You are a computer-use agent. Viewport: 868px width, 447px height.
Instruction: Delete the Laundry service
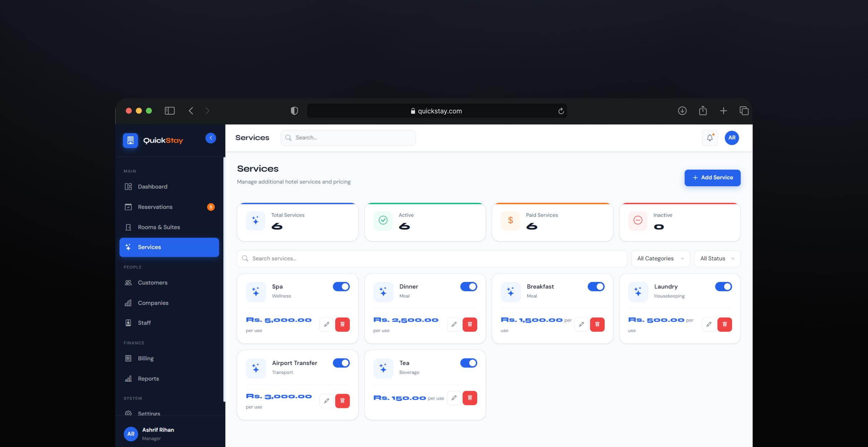tap(725, 325)
